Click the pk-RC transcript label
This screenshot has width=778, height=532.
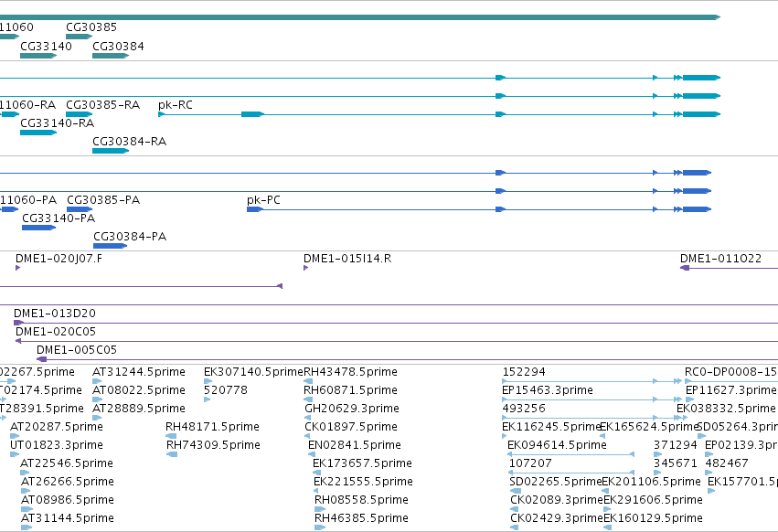(x=176, y=105)
